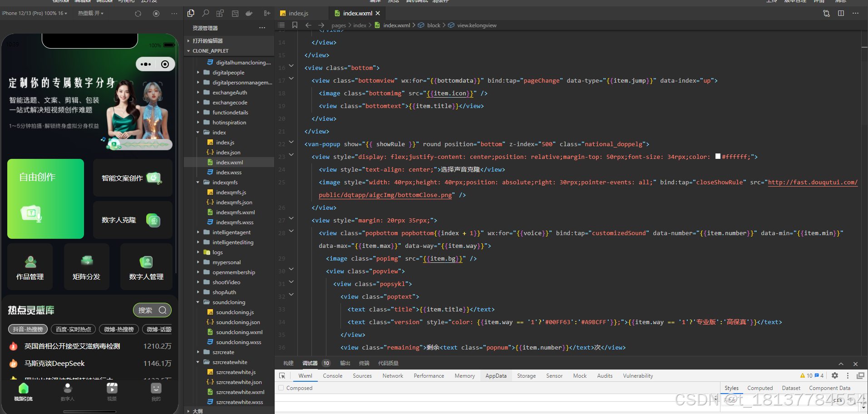Tap the 搜索 button in simulator

[x=152, y=310]
